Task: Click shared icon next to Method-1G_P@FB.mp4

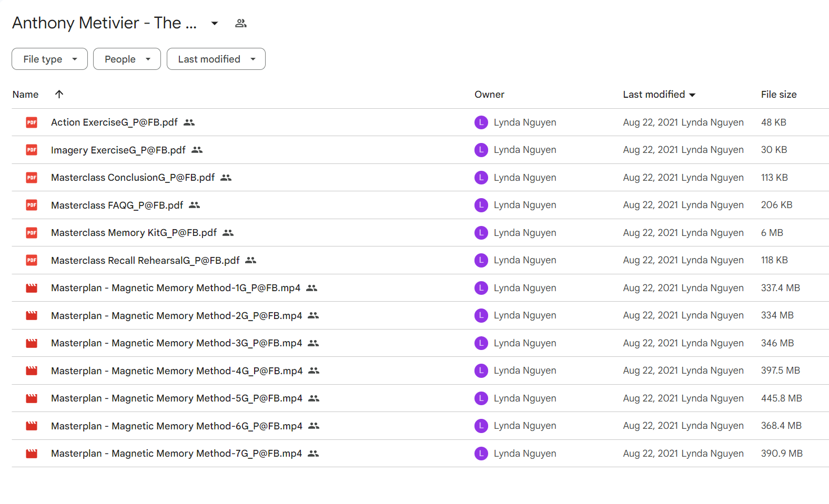Action: tap(312, 288)
